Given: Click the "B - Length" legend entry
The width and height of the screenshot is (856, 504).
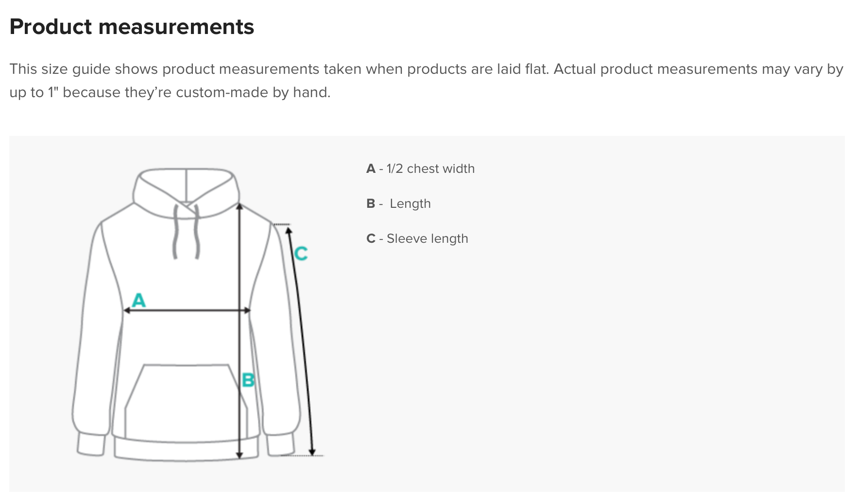Looking at the screenshot, I should [x=398, y=203].
